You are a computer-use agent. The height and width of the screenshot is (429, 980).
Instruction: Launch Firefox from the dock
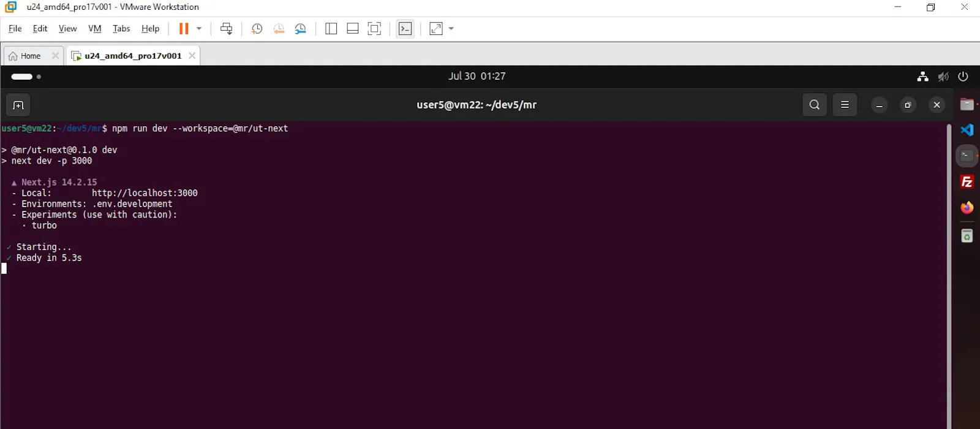(967, 208)
